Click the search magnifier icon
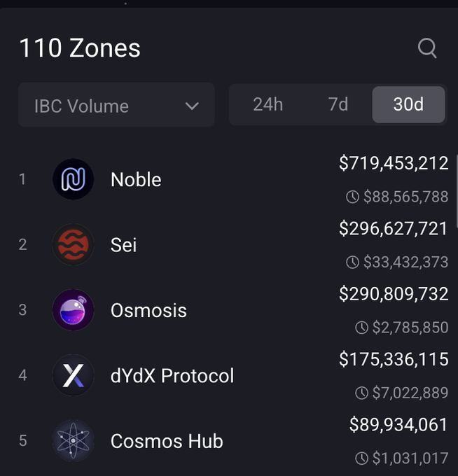 pyautogui.click(x=426, y=48)
